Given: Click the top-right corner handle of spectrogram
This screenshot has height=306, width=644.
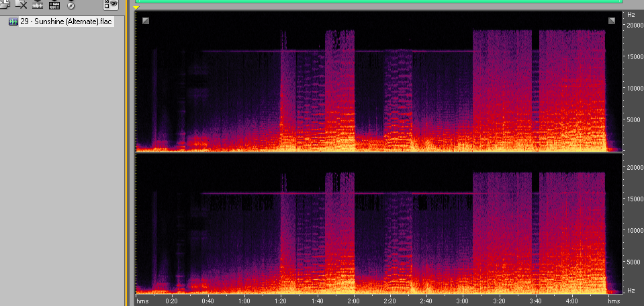Looking at the screenshot, I should pyautogui.click(x=612, y=21).
